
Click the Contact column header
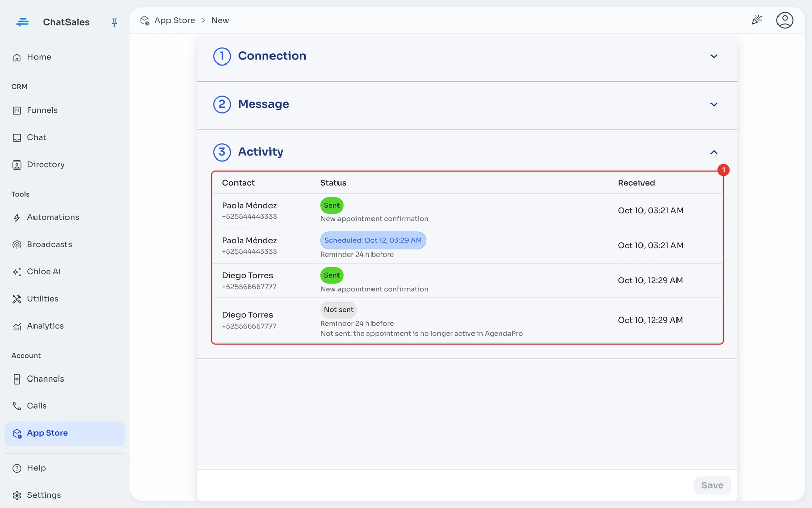pos(238,183)
